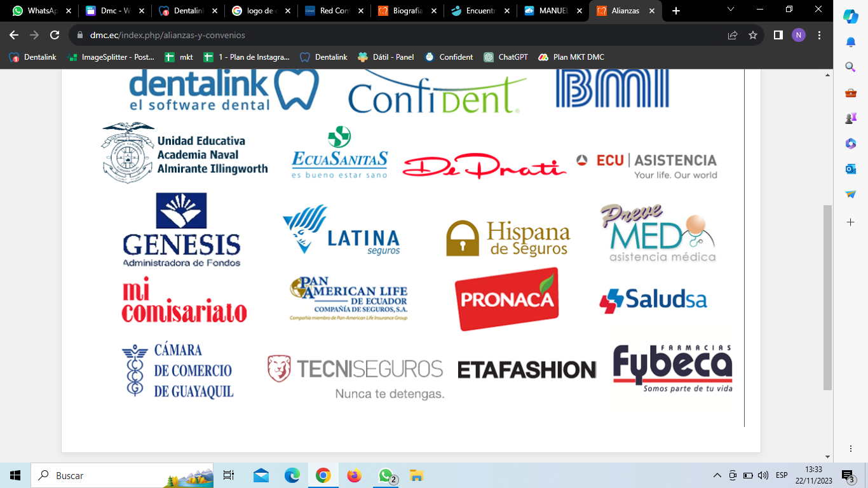The height and width of the screenshot is (488, 868).
Task: Open Firefox from the taskbar
Action: [354, 475]
